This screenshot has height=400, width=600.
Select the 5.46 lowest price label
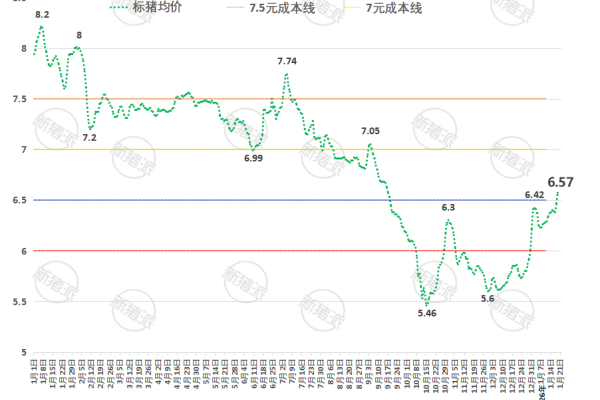click(427, 314)
